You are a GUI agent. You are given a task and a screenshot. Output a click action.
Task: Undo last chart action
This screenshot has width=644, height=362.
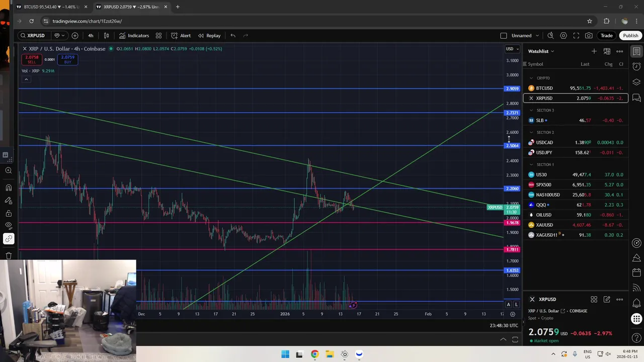[233, 36]
